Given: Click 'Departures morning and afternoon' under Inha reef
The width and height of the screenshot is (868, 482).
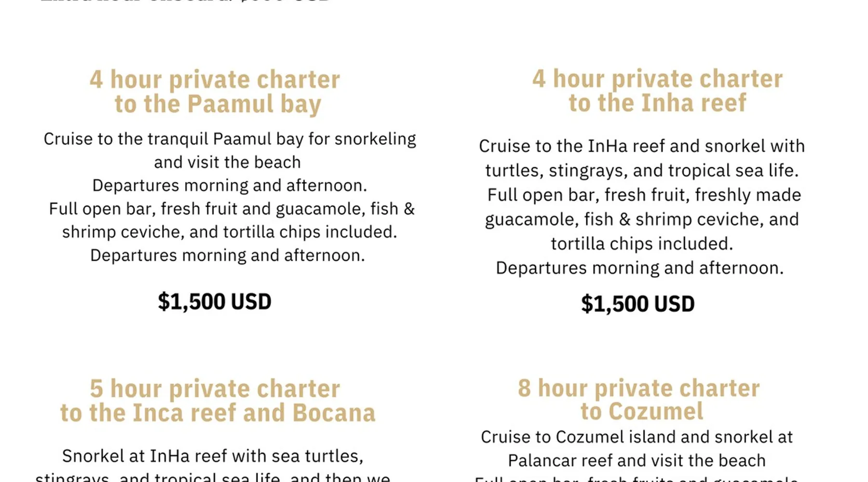Looking at the screenshot, I should (640, 268).
